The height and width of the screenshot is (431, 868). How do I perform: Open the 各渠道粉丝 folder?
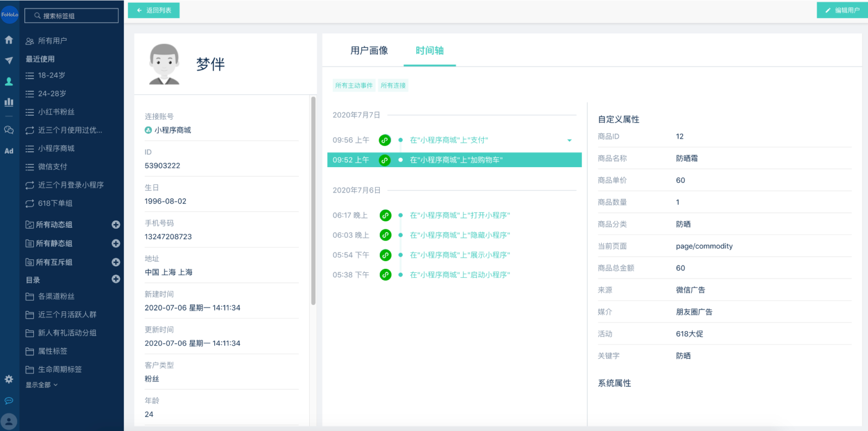click(56, 297)
